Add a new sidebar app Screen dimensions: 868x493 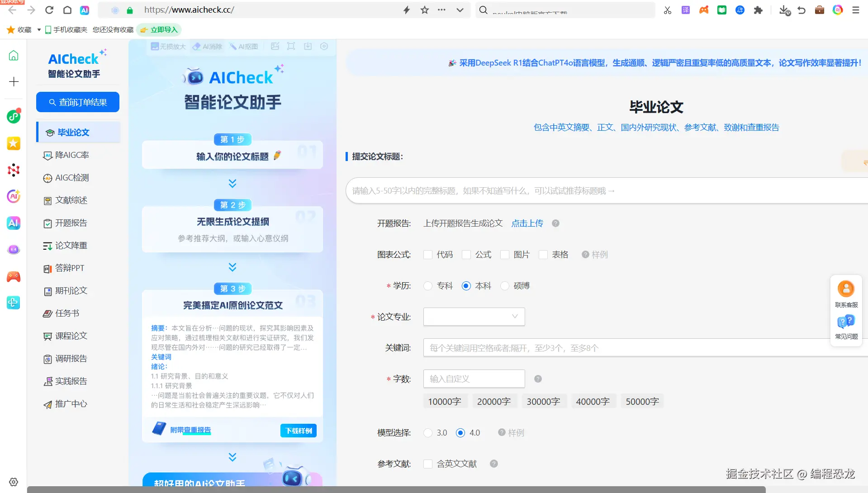[x=14, y=81]
